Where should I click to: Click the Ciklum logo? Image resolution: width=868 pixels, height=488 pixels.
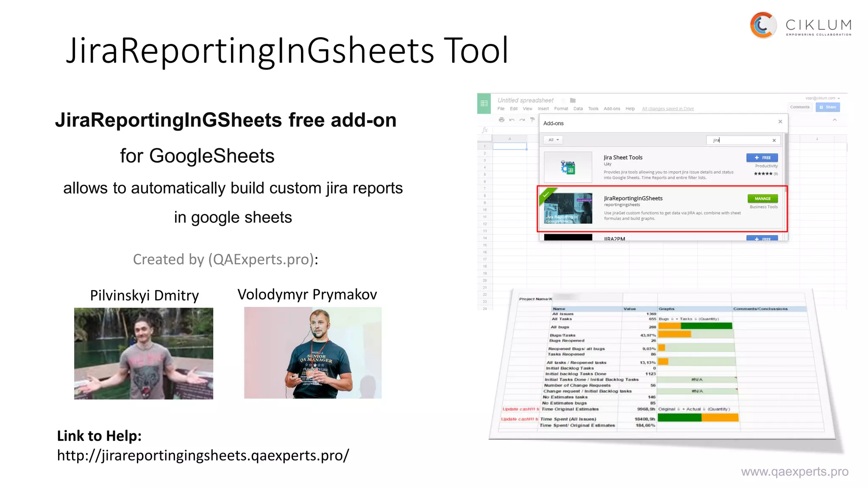[x=801, y=25]
